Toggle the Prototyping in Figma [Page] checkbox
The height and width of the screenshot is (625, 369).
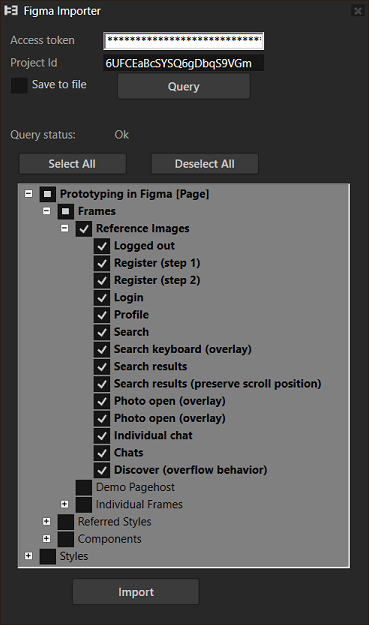pyautogui.click(x=47, y=194)
